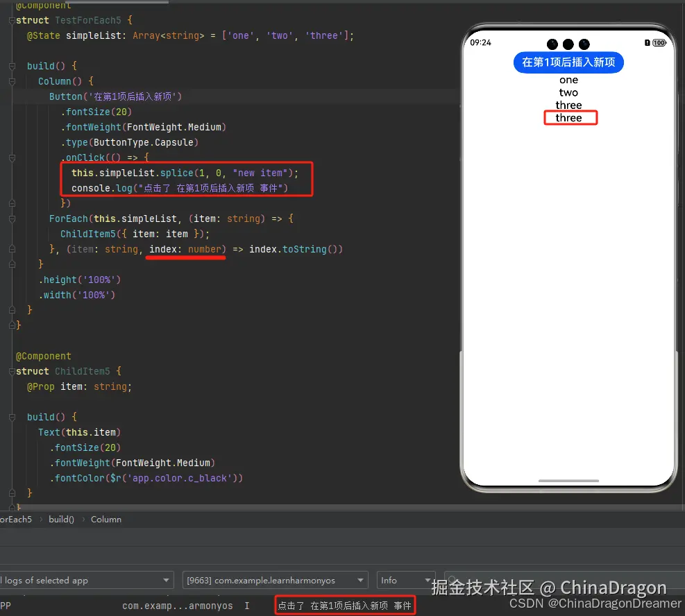685x616 pixels.
Task: Click the this.simpleList.splice(1, 0, "new item") line
Action: tap(185, 173)
